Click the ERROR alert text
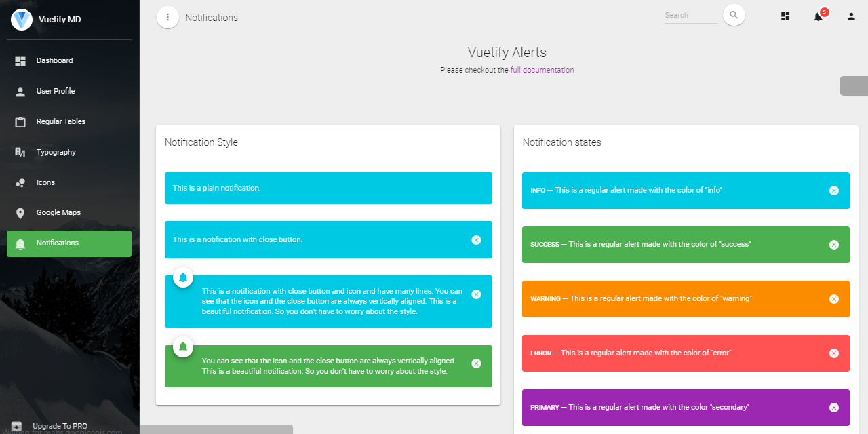 click(631, 353)
